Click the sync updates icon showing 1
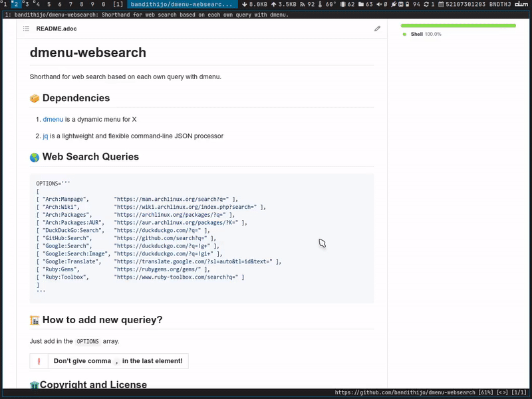This screenshot has width=532, height=399. click(x=426, y=5)
